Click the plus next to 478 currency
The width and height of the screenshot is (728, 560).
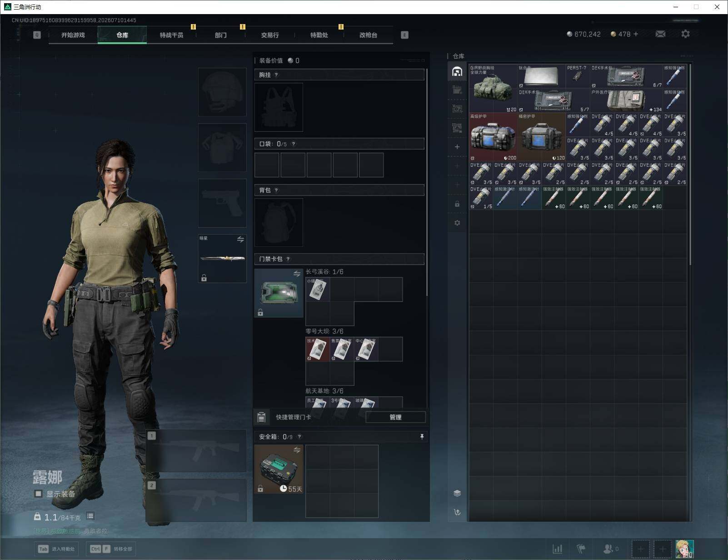tap(636, 34)
